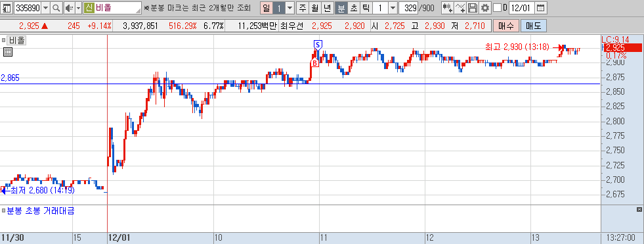Click the current price 2,925 in the info bar
Screen dimensions: 644x244
point(29,26)
